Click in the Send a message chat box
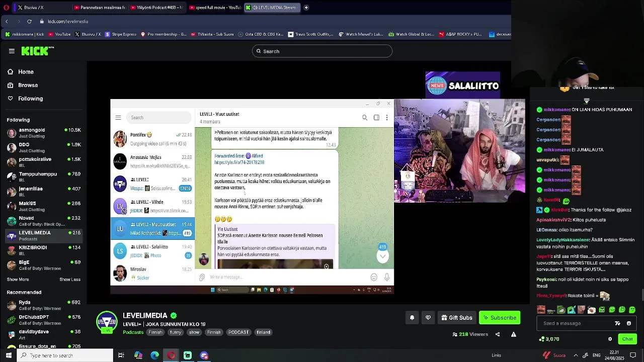Image resolution: width=644 pixels, height=362 pixels. click(576, 323)
